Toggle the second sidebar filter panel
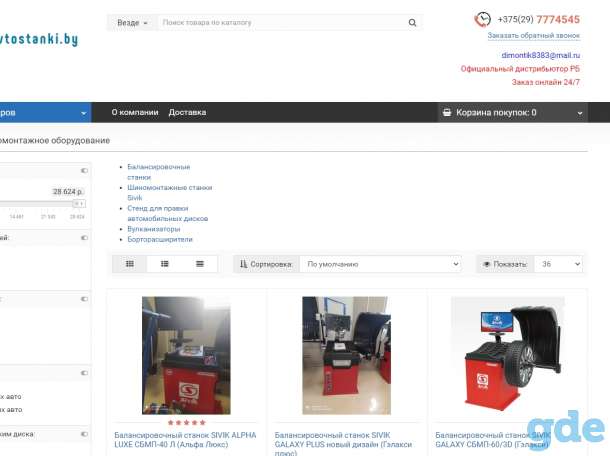Image resolution: width=610 pixels, height=456 pixels. coord(84,238)
